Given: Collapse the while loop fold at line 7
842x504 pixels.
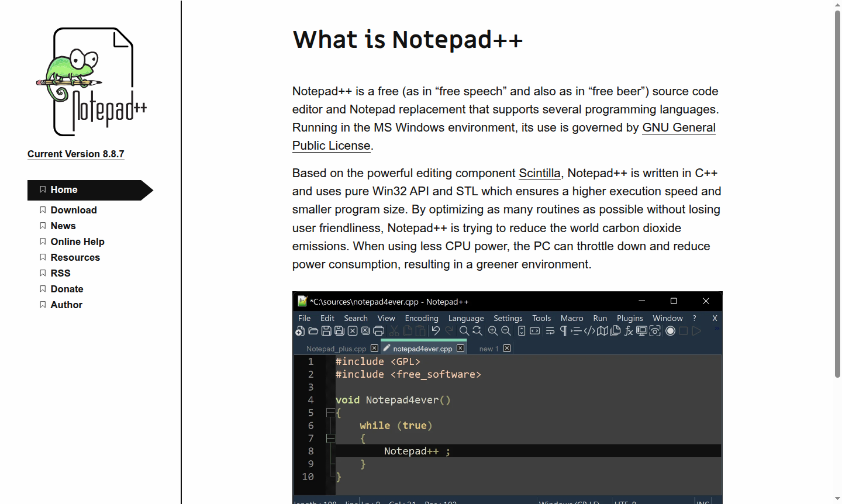Looking at the screenshot, I should tap(330, 438).
